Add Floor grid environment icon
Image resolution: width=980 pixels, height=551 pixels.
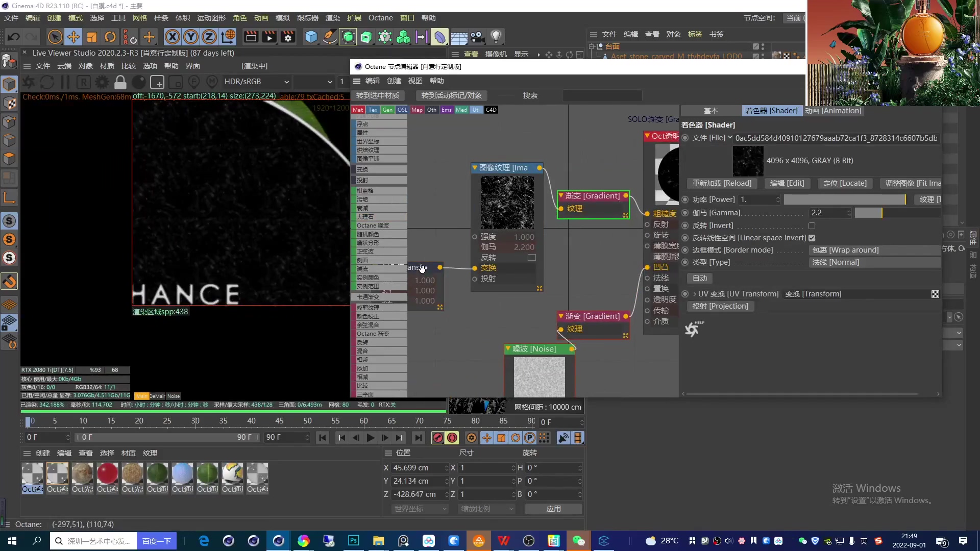pos(459,37)
